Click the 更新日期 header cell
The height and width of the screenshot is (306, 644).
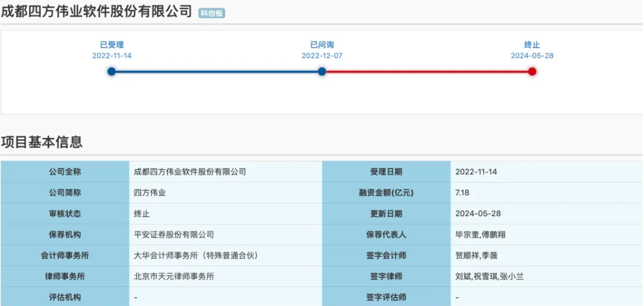(x=387, y=214)
